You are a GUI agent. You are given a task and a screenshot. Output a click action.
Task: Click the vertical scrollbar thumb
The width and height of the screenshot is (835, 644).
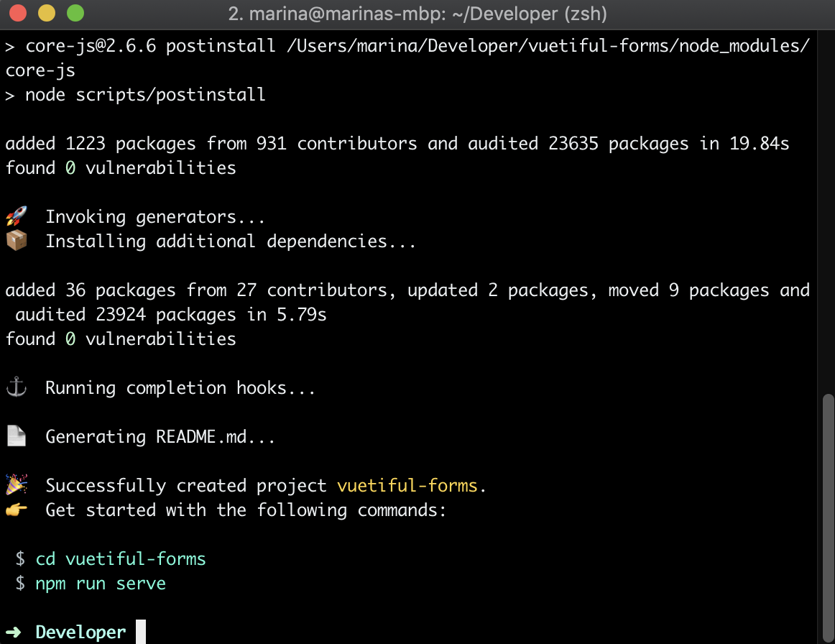[x=828, y=517]
